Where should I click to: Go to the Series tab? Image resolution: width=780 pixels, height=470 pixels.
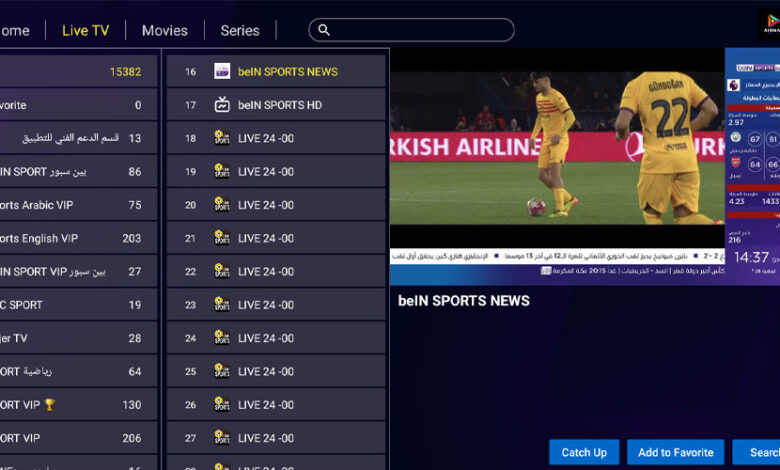[240, 31]
